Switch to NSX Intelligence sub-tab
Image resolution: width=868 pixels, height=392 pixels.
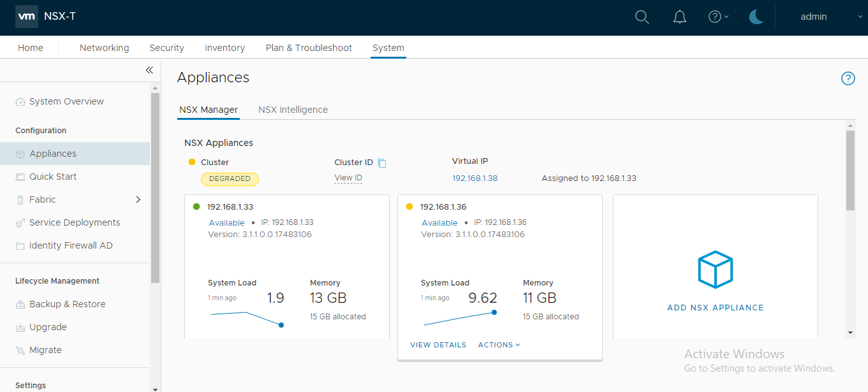click(x=293, y=110)
